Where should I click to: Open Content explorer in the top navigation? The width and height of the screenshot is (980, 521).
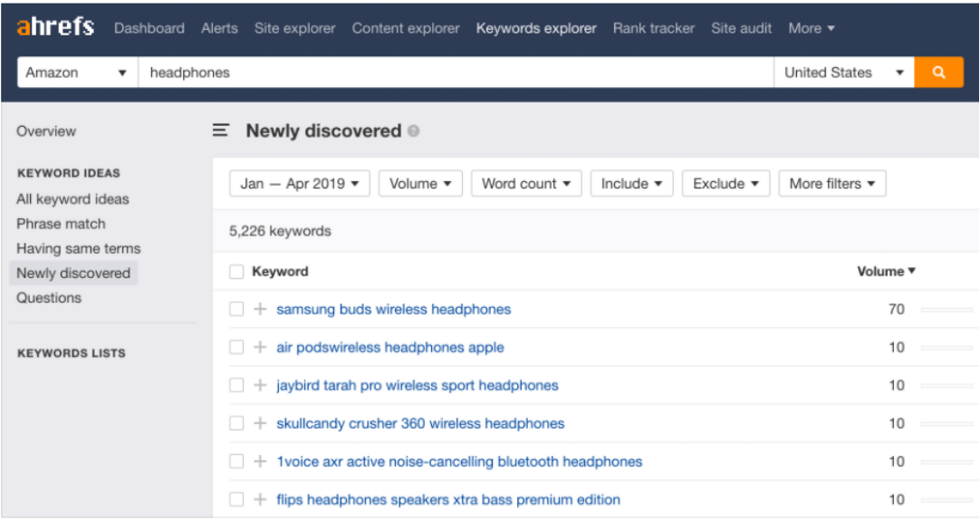[406, 28]
